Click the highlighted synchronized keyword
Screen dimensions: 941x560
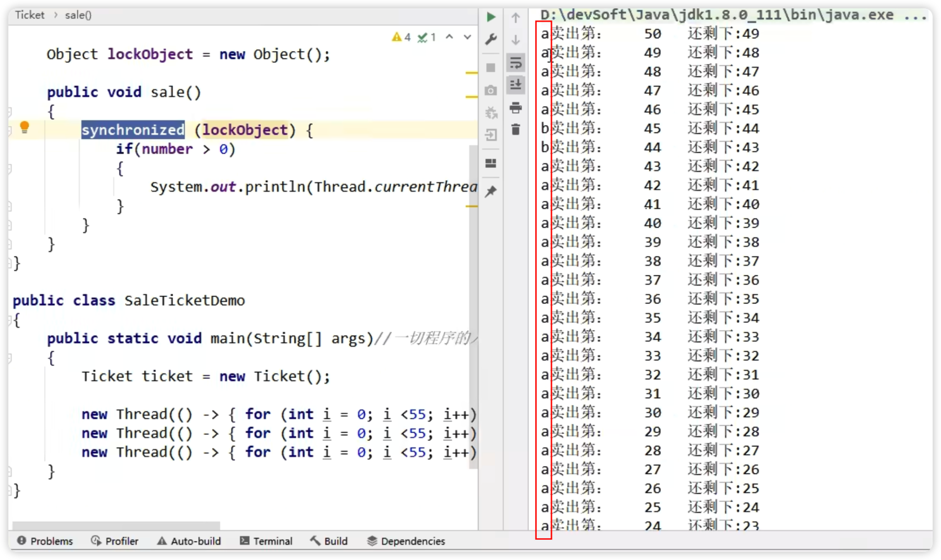coord(133,130)
